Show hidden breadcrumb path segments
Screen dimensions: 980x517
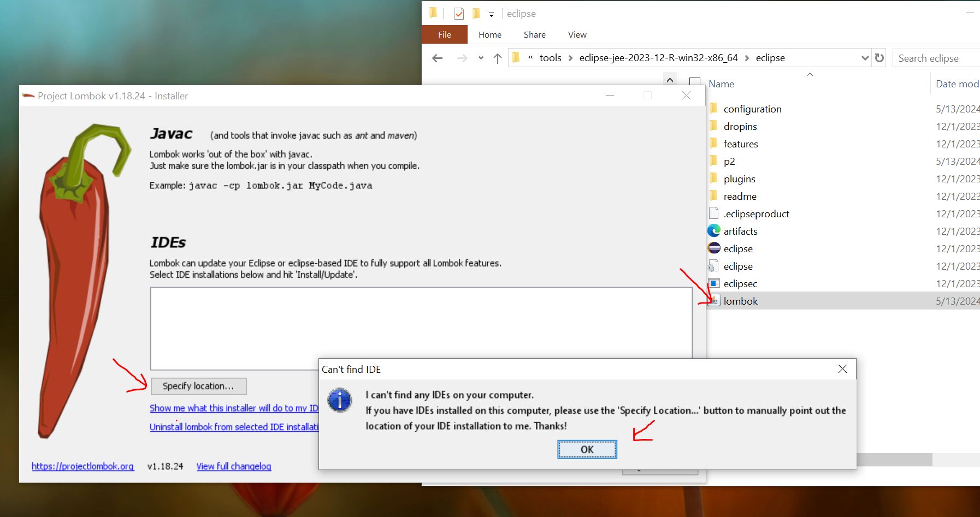(x=530, y=57)
